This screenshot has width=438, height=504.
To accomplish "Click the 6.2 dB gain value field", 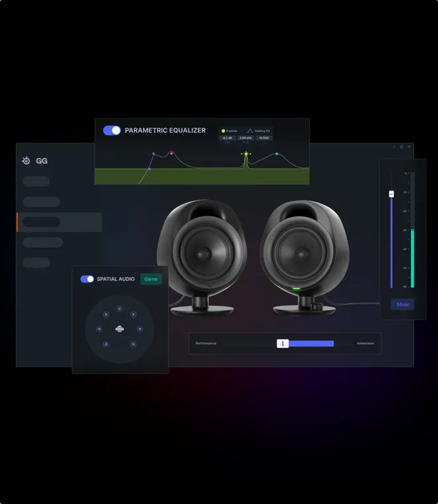I will (x=227, y=138).
